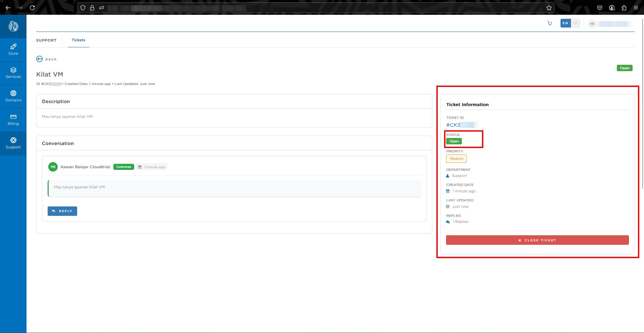Open Billing in the sidebar
The height and width of the screenshot is (333, 644).
click(x=13, y=120)
